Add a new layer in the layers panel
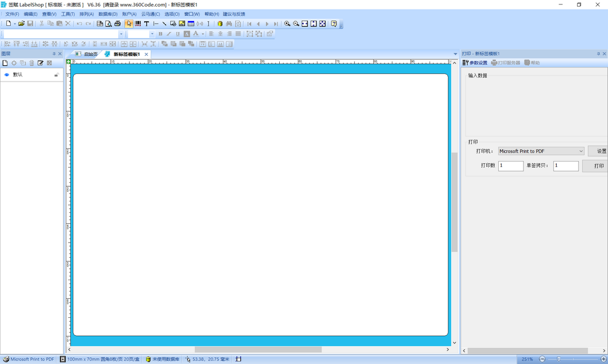Screen dimensions: 608x364 point(5,63)
